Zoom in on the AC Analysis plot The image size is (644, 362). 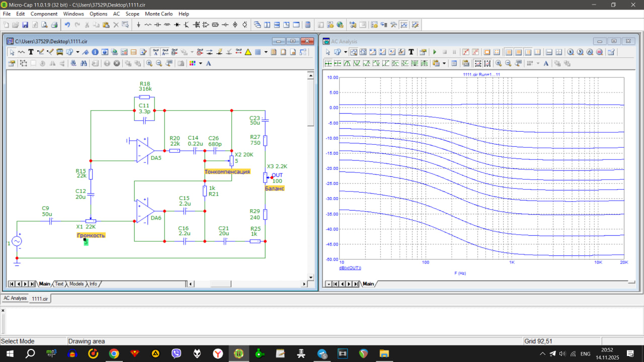pyautogui.click(x=498, y=63)
